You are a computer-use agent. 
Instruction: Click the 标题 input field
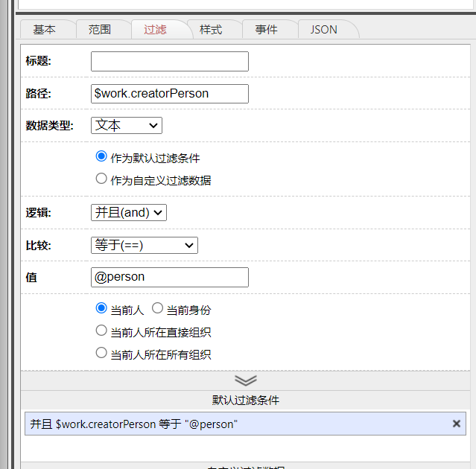tap(170, 61)
